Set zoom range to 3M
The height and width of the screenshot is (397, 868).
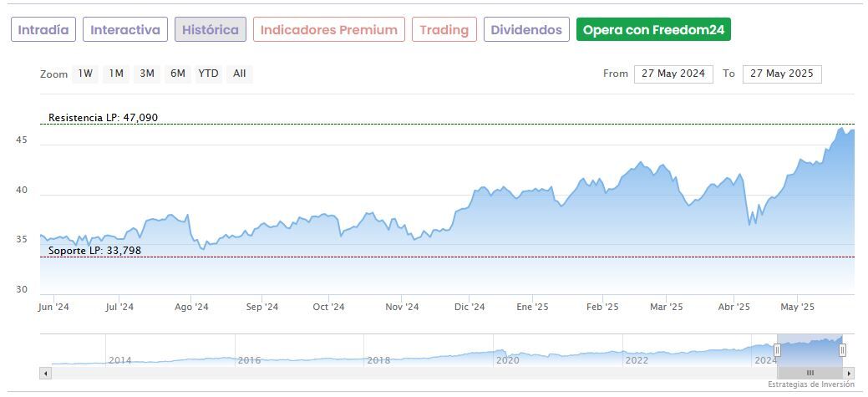147,74
